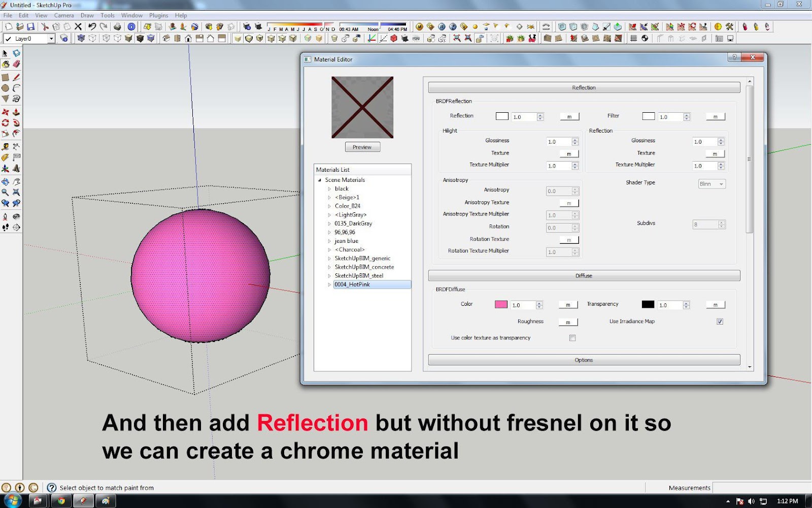Expand the SketchUpBIM_steel material
Image resolution: width=812 pixels, height=508 pixels.
point(329,276)
